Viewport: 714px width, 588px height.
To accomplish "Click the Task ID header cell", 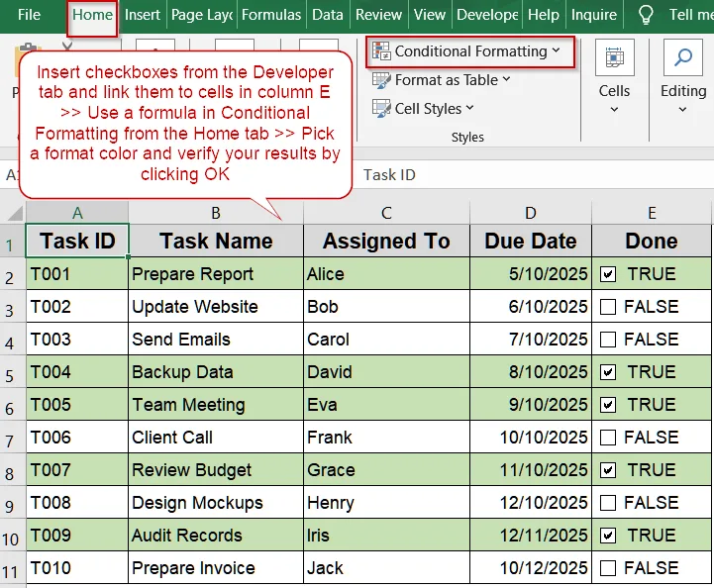I will pos(77,241).
